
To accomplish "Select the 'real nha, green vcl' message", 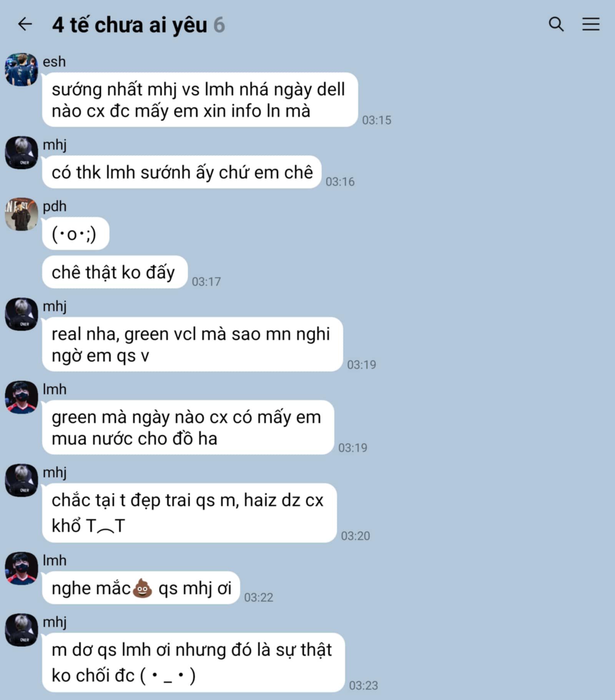I will click(x=193, y=344).
